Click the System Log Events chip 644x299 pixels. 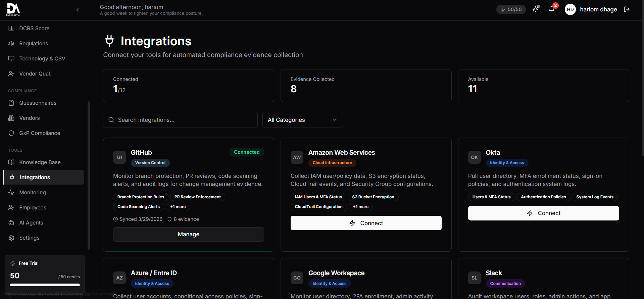pyautogui.click(x=595, y=197)
